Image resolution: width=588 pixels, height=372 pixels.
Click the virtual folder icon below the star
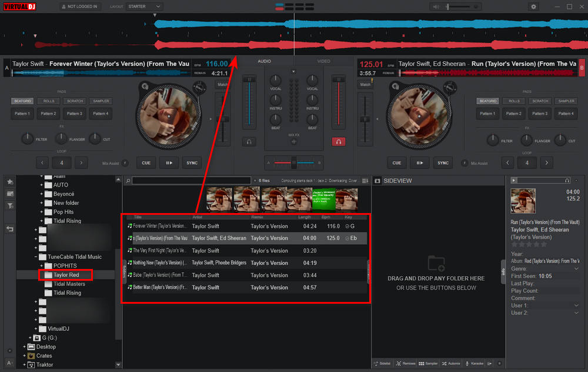click(10, 194)
